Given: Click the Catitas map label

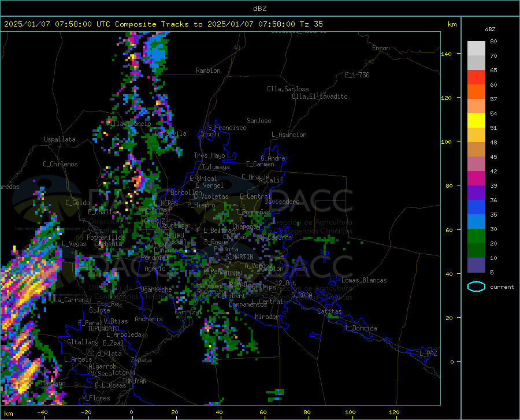Looking at the screenshot, I should 330,311.
